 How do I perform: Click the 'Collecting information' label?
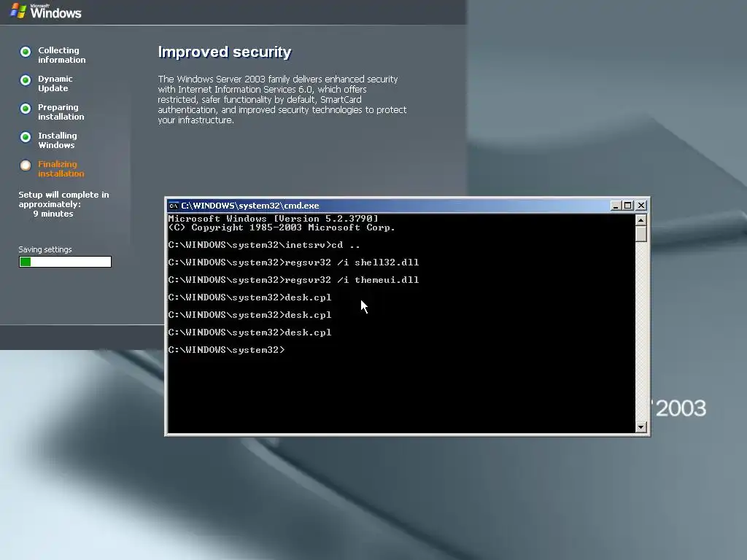point(62,55)
